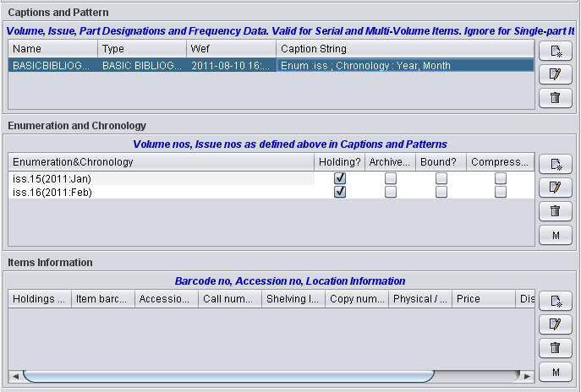Click the new caption pattern icon

(555, 52)
